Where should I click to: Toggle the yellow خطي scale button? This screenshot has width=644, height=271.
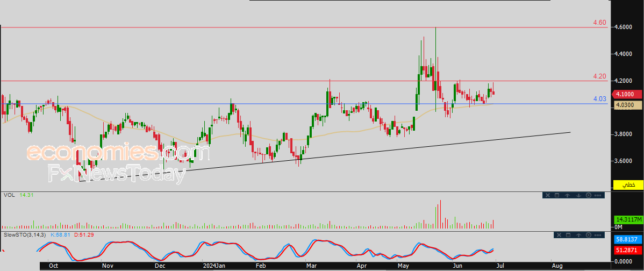point(628,185)
